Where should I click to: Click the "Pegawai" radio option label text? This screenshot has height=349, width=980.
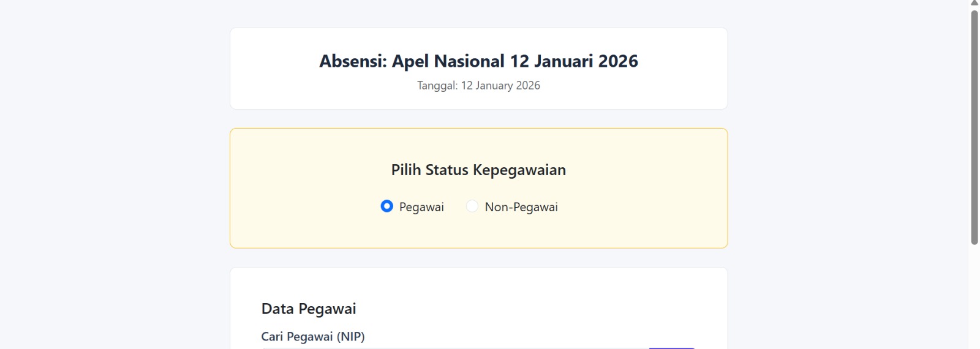coord(421,207)
